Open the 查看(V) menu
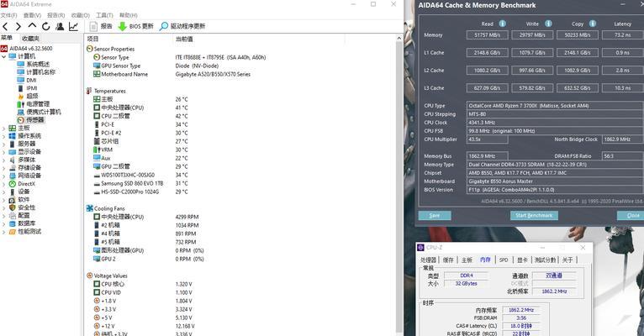Viewport: 644px width, 336px height. tap(32, 15)
